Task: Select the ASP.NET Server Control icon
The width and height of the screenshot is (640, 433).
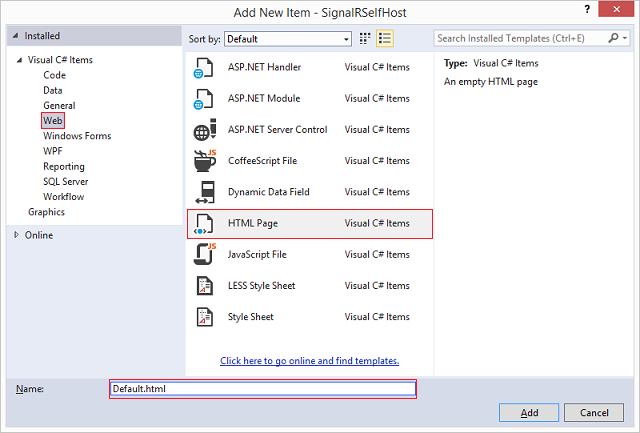Action: click(x=204, y=130)
